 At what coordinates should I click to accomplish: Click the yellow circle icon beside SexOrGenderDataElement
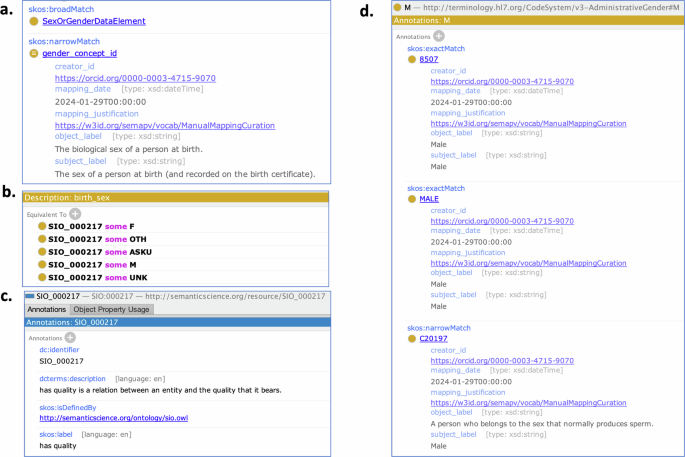[x=34, y=21]
